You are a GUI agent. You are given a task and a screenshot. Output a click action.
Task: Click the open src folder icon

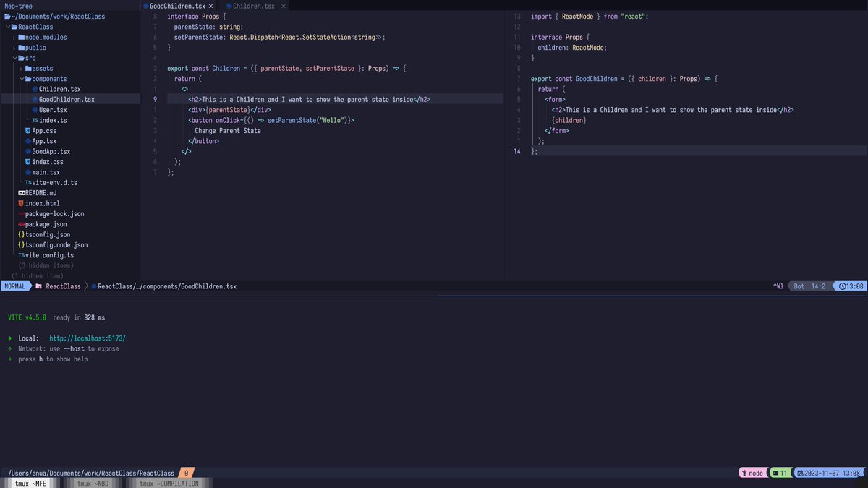[21, 58]
